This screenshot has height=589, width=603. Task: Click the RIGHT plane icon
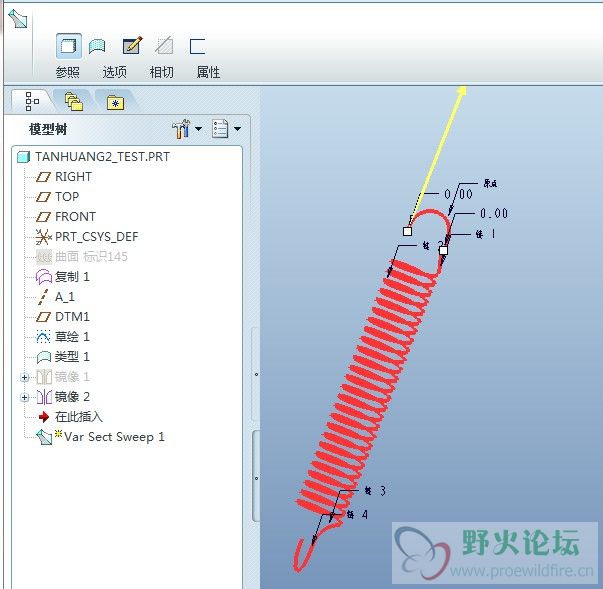click(x=43, y=177)
